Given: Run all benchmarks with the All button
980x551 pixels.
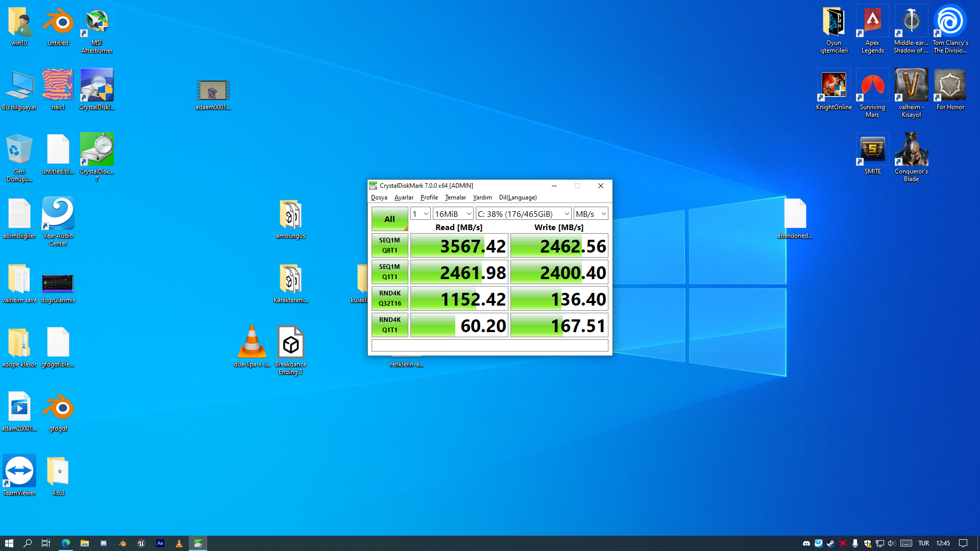Looking at the screenshot, I should tap(389, 219).
